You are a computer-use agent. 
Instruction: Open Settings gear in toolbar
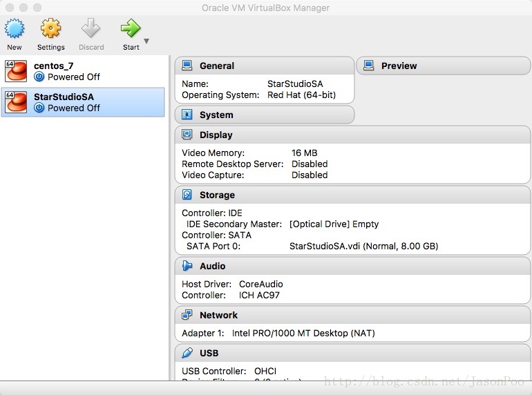click(50, 28)
